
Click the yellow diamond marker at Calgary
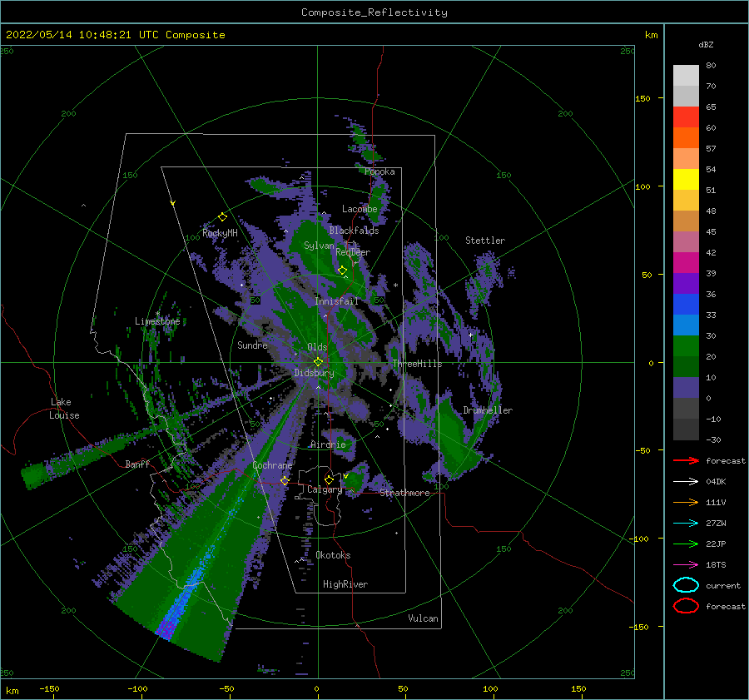329,479
